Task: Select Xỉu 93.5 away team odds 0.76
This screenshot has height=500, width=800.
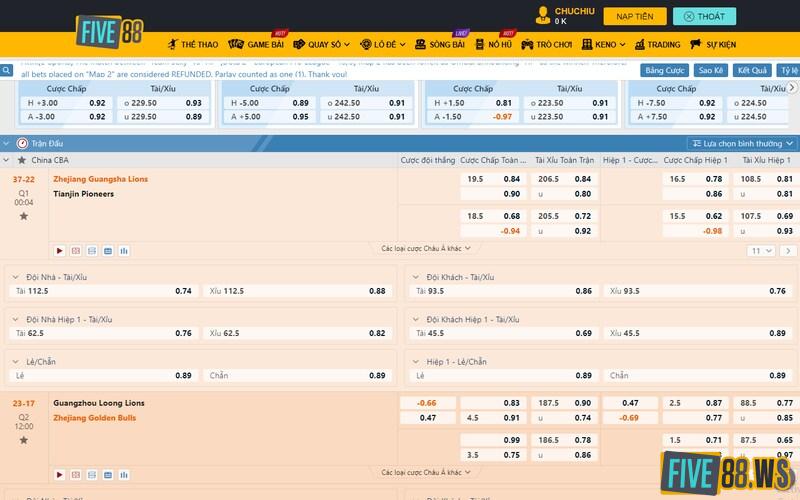Action: pos(697,291)
